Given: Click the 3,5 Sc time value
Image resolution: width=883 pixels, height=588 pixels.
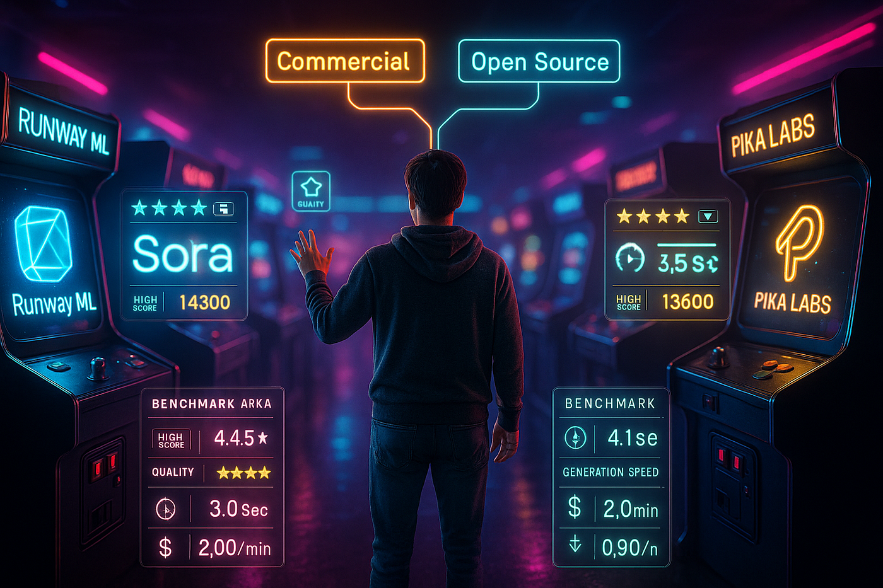Looking at the screenshot, I should tap(688, 263).
